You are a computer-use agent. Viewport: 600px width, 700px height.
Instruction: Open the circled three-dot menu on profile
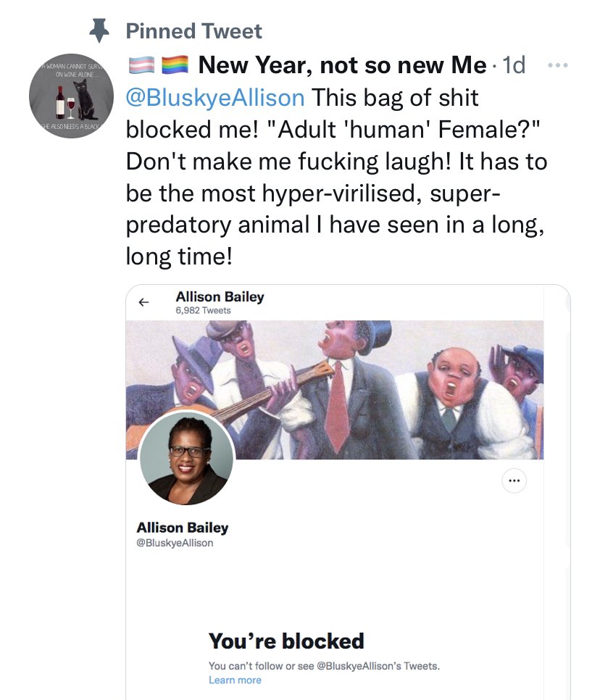click(x=514, y=481)
